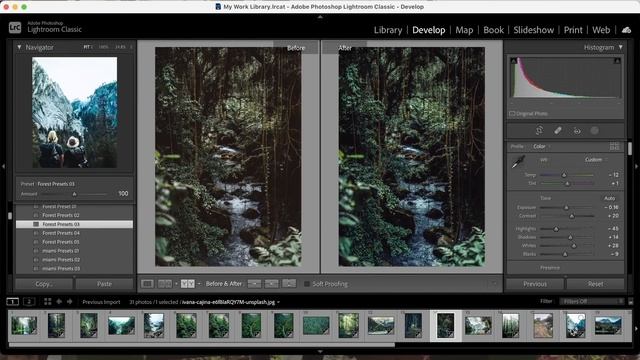This screenshot has height=360, width=640.
Task: Open the filename path dropdown arrow
Action: tap(278, 302)
